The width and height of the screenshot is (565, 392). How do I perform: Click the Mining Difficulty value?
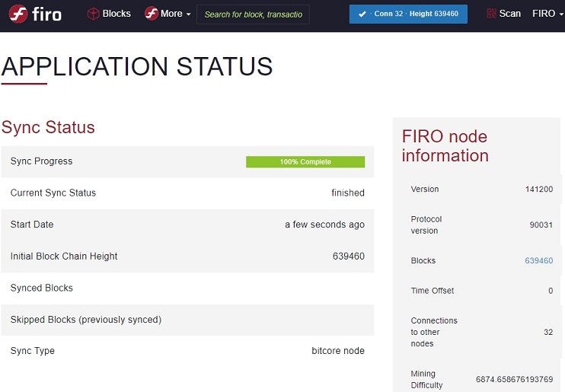[x=514, y=379]
